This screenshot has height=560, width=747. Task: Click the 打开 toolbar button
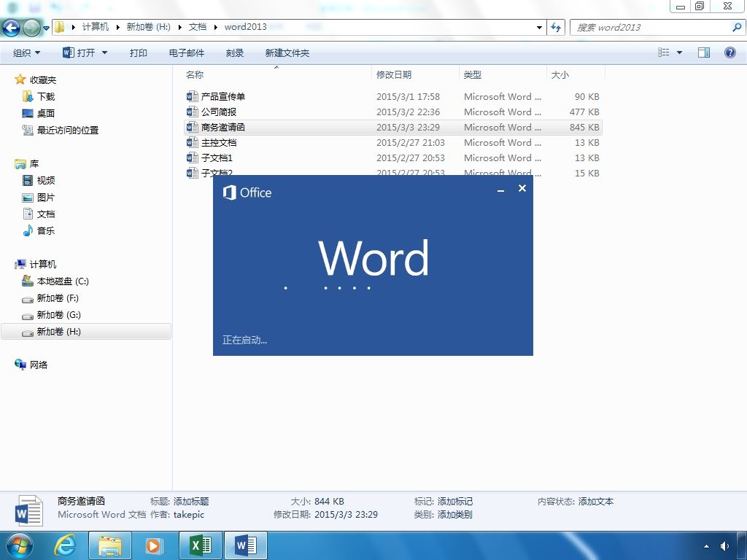click(x=79, y=52)
